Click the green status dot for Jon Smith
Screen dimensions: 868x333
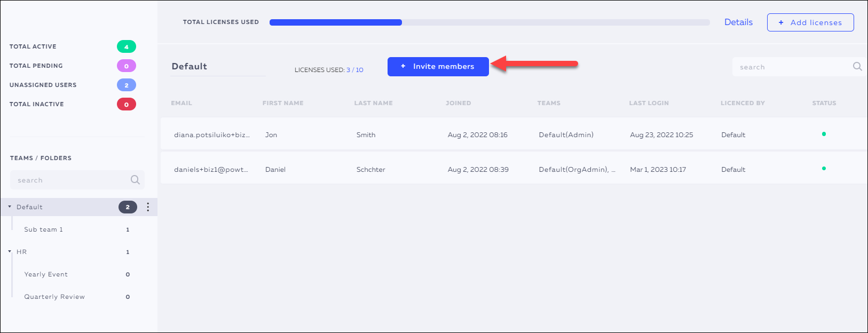click(824, 134)
